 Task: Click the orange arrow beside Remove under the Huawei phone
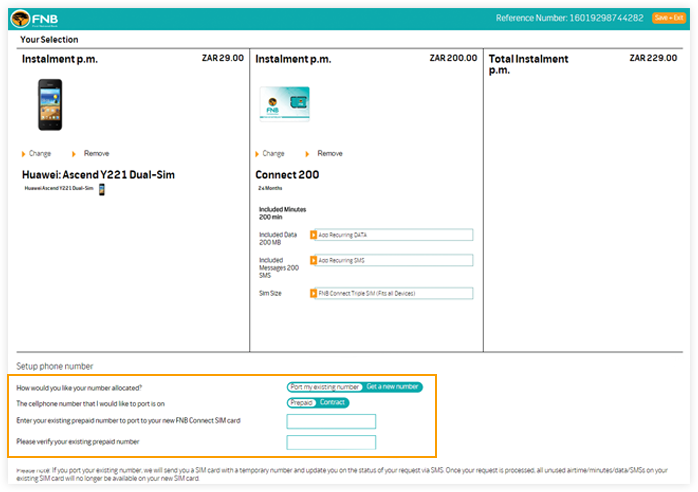[73, 154]
